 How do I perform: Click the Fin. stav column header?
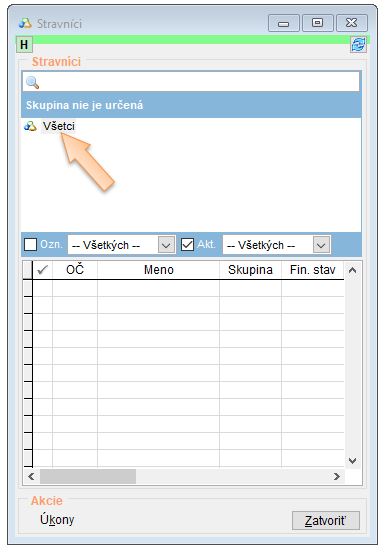[313, 270]
